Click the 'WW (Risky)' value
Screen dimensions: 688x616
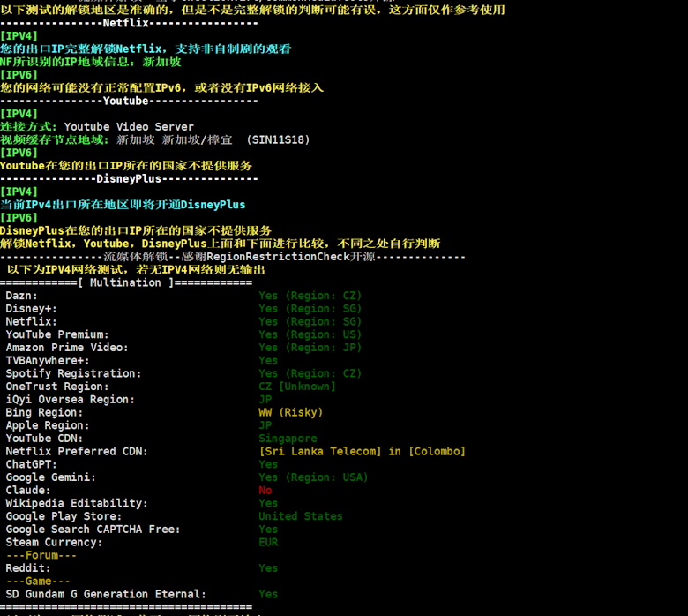point(290,413)
